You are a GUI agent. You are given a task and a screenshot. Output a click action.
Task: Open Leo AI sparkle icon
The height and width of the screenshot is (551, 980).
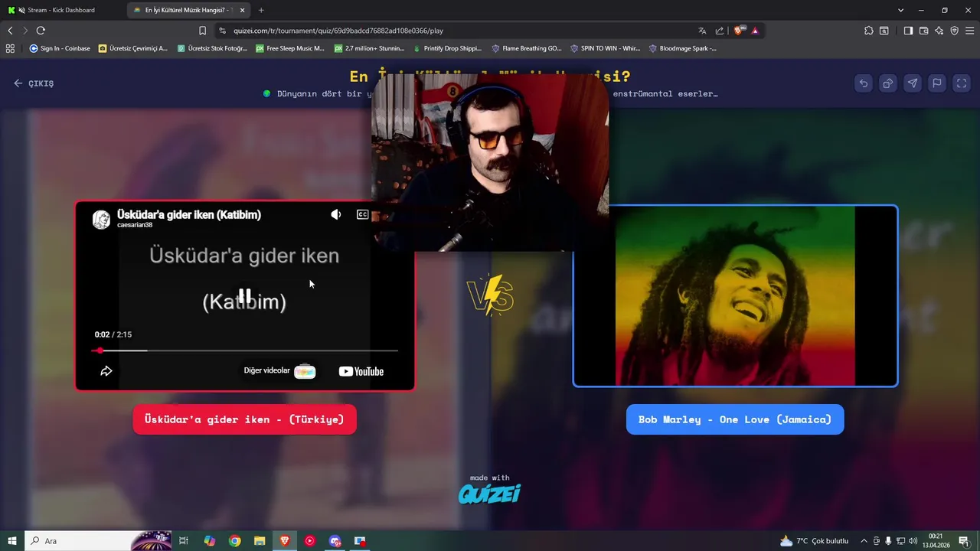pyautogui.click(x=939, y=31)
